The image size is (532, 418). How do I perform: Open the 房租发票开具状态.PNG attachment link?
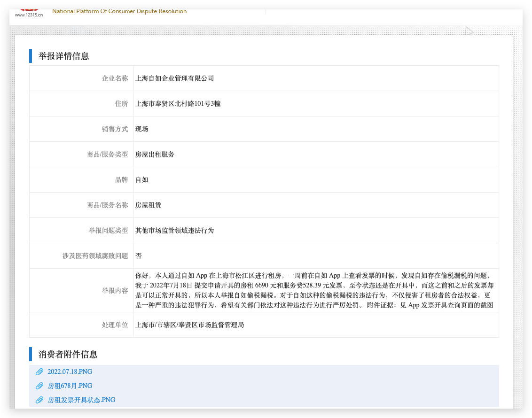click(81, 400)
